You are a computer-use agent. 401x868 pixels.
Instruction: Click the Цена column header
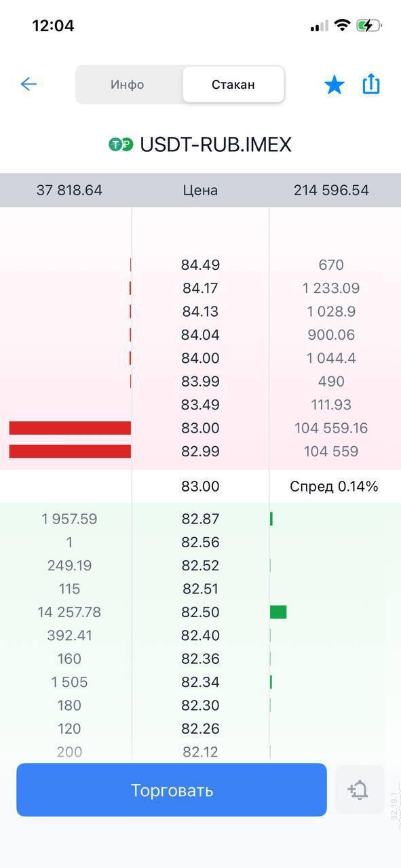[200, 191]
